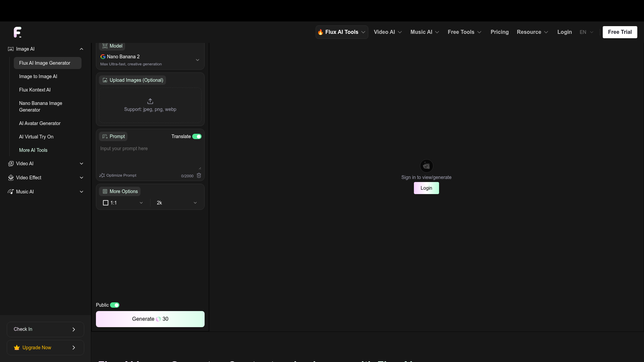Clear prompt with the trash icon
Image resolution: width=644 pixels, height=362 pixels.
click(x=199, y=175)
